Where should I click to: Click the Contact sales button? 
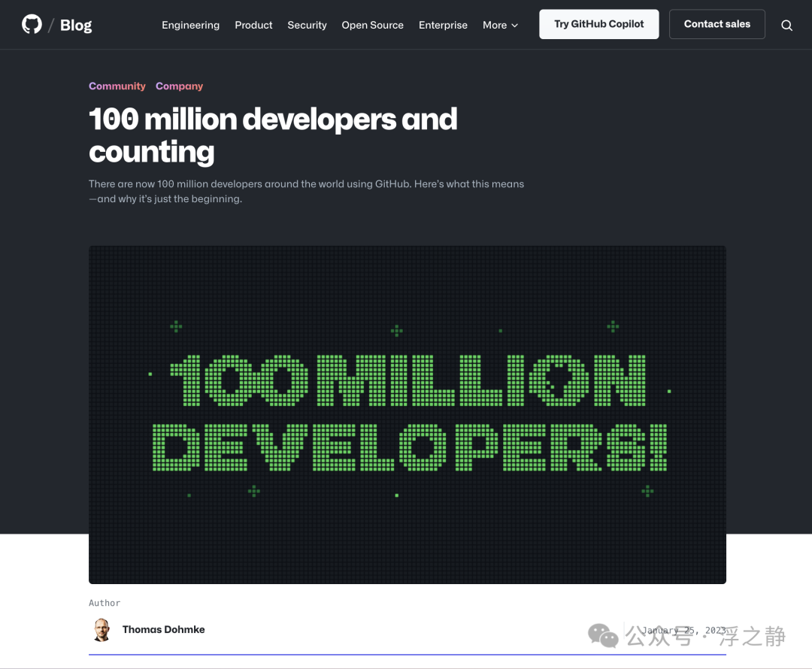(x=717, y=24)
